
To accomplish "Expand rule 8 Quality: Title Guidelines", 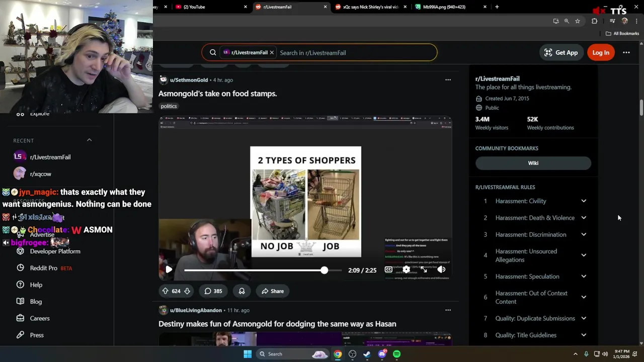I will click(584, 335).
